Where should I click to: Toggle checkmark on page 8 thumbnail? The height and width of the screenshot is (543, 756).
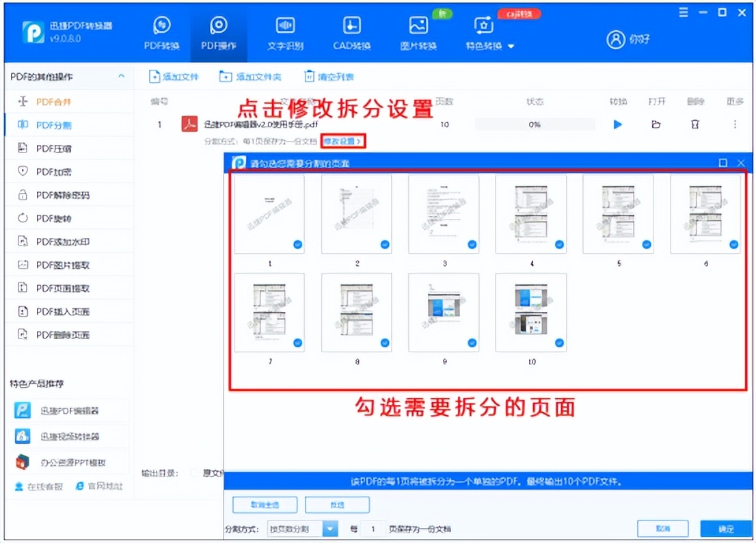click(385, 343)
